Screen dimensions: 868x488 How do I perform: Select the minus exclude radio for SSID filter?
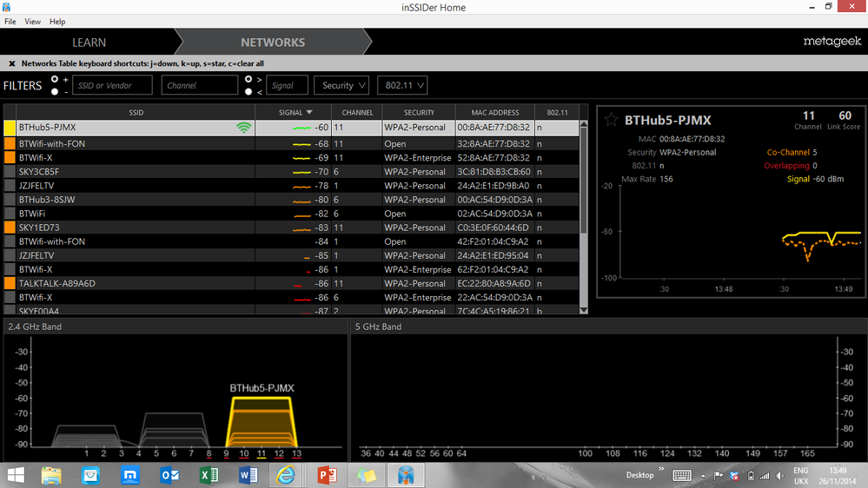click(54, 91)
